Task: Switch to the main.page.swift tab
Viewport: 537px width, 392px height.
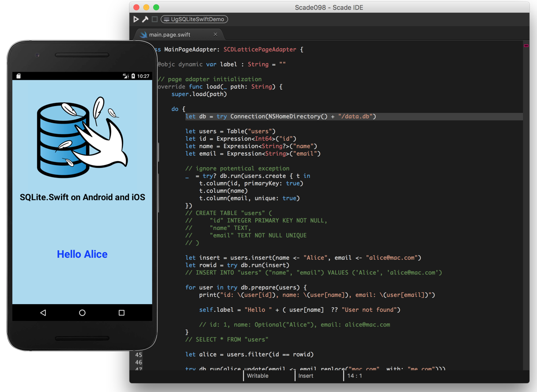Action: pyautogui.click(x=178, y=34)
